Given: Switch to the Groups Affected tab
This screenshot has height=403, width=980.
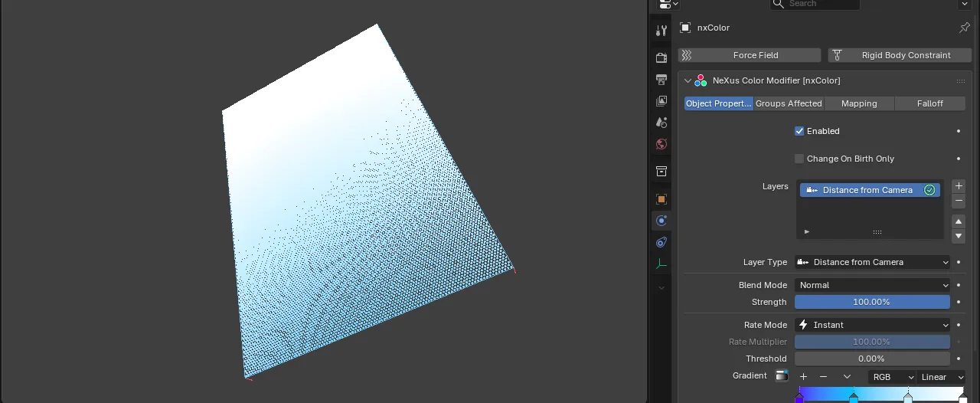Looking at the screenshot, I should (789, 103).
